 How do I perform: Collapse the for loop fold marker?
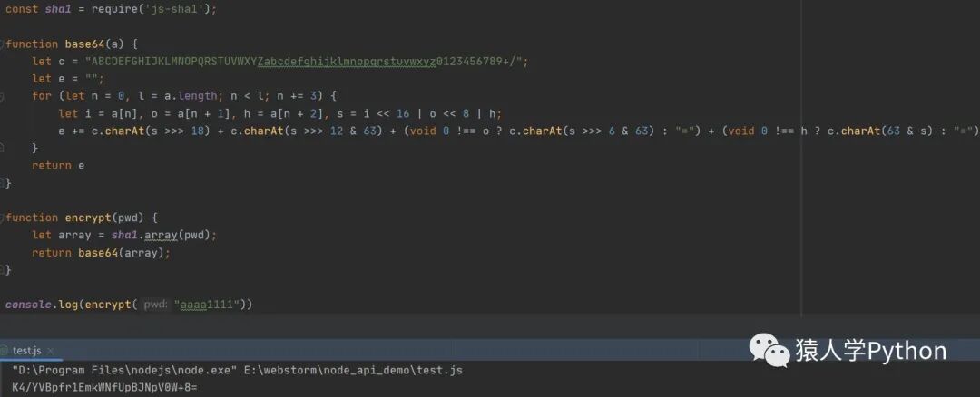(3, 97)
